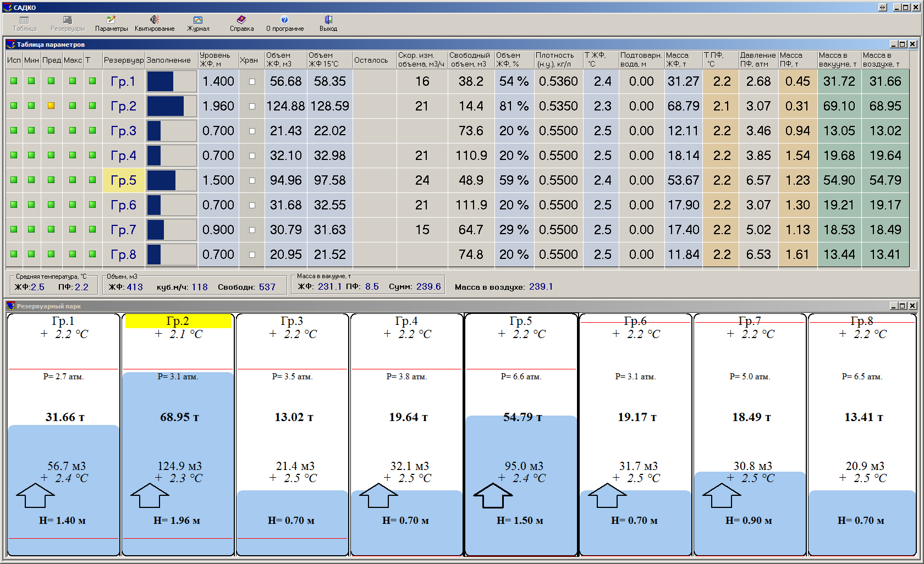Click the yellow Пред indicator for Гр.2
The width and height of the screenshot is (924, 564).
click(51, 106)
